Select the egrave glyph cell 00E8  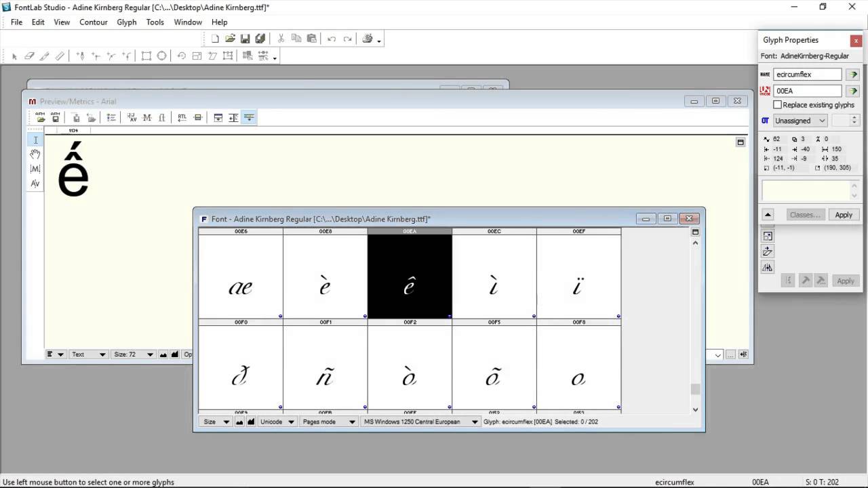[325, 277]
